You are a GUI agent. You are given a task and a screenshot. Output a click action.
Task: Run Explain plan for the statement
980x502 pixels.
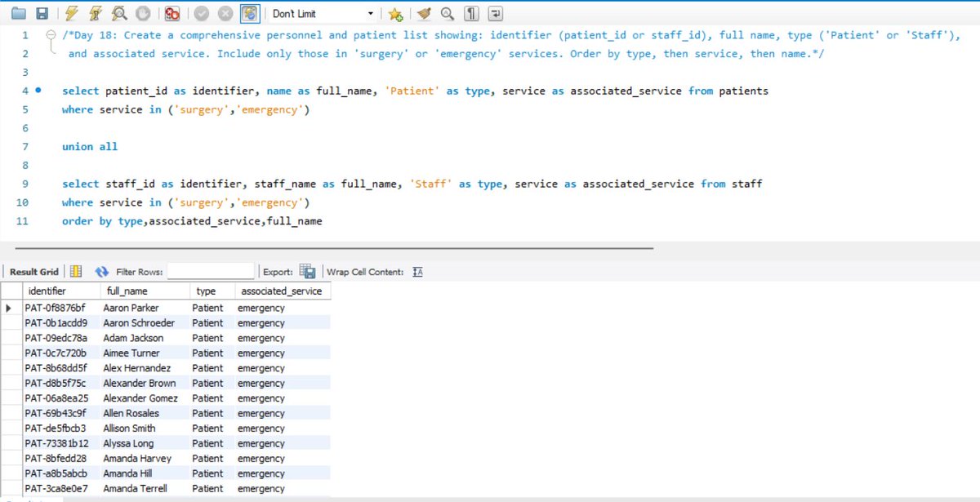119,13
